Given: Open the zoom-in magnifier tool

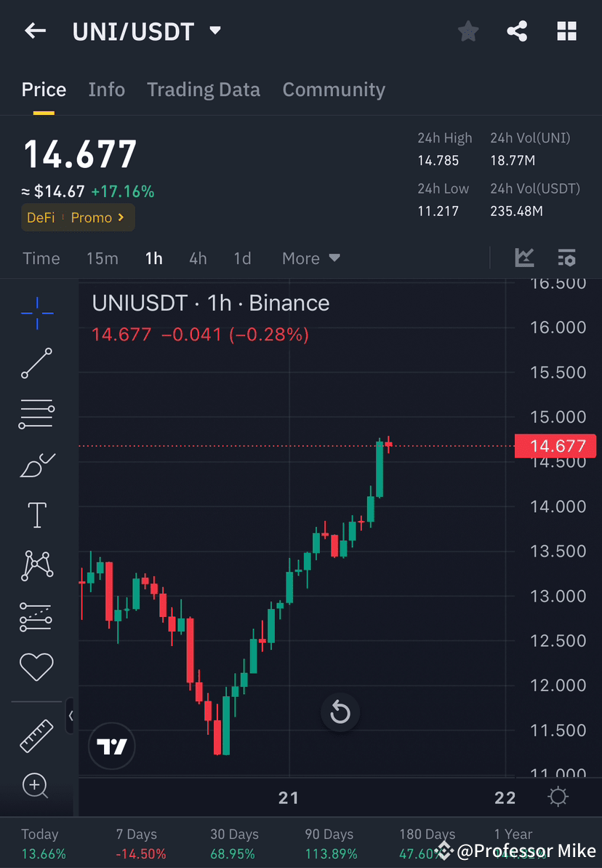Looking at the screenshot, I should pyautogui.click(x=36, y=786).
